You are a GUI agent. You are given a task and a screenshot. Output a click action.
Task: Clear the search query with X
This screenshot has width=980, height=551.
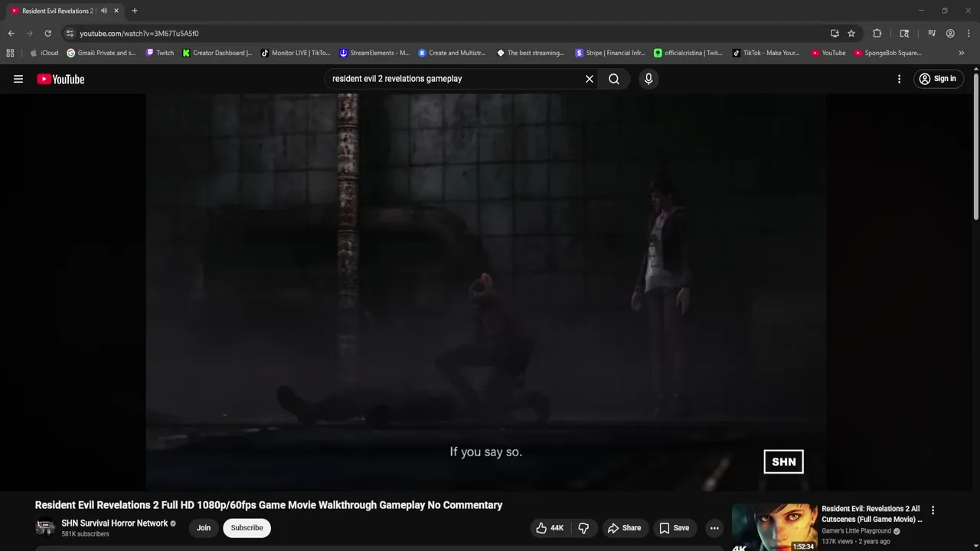click(590, 79)
